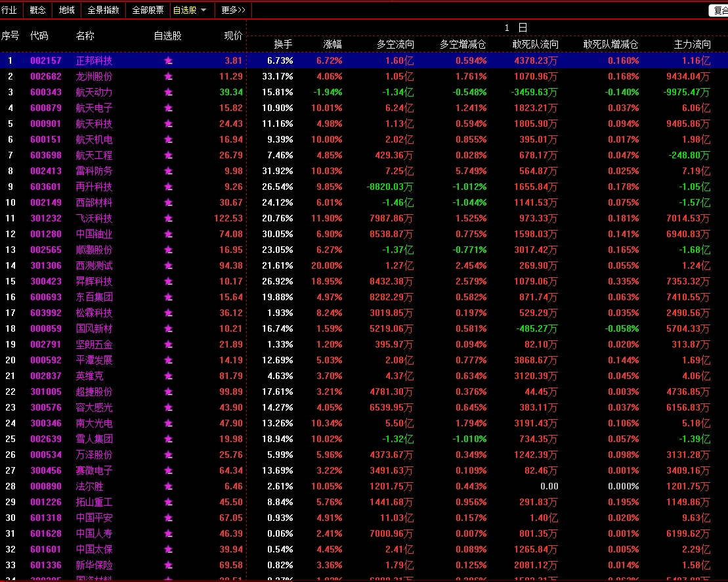Select the 1 日 period header
The height and width of the screenshot is (582, 728).
point(515,28)
